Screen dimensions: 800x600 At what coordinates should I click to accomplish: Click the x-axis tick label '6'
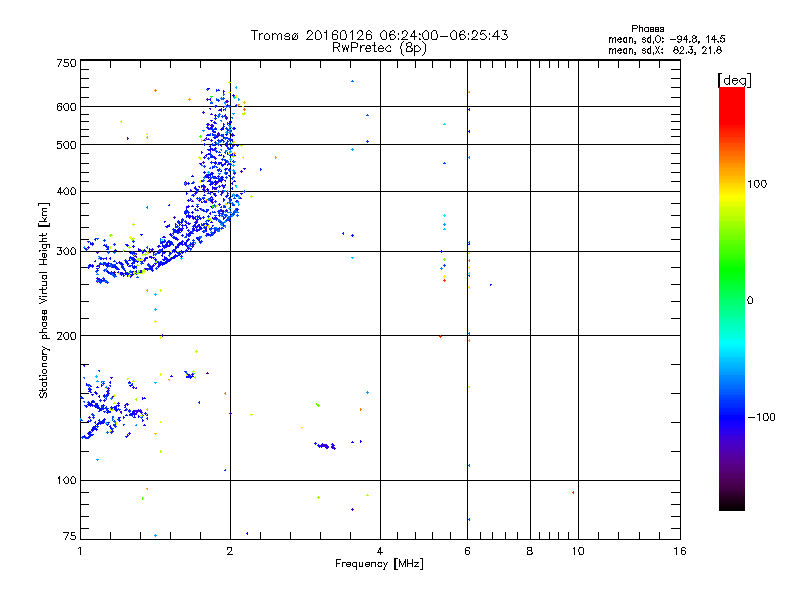[x=467, y=551]
